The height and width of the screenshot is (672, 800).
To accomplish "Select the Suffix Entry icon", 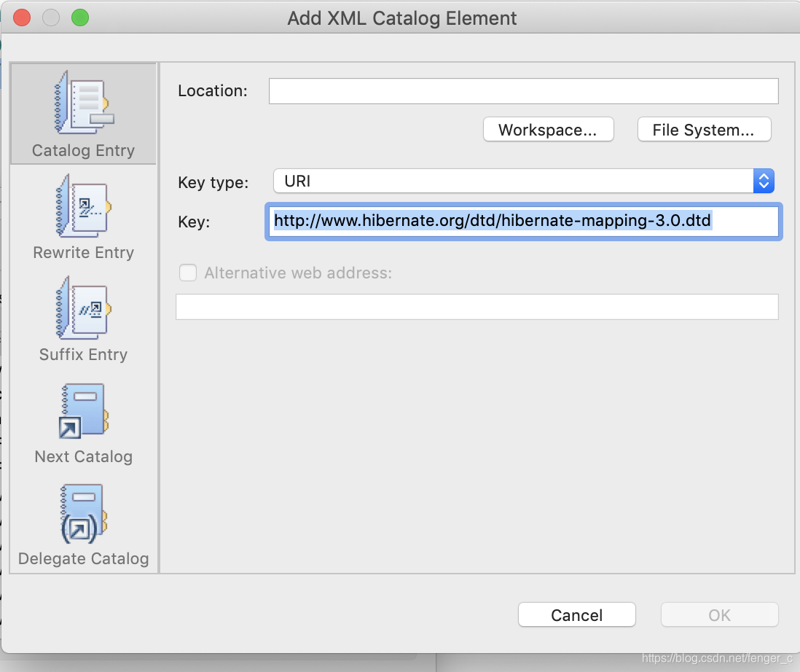I will click(x=84, y=308).
